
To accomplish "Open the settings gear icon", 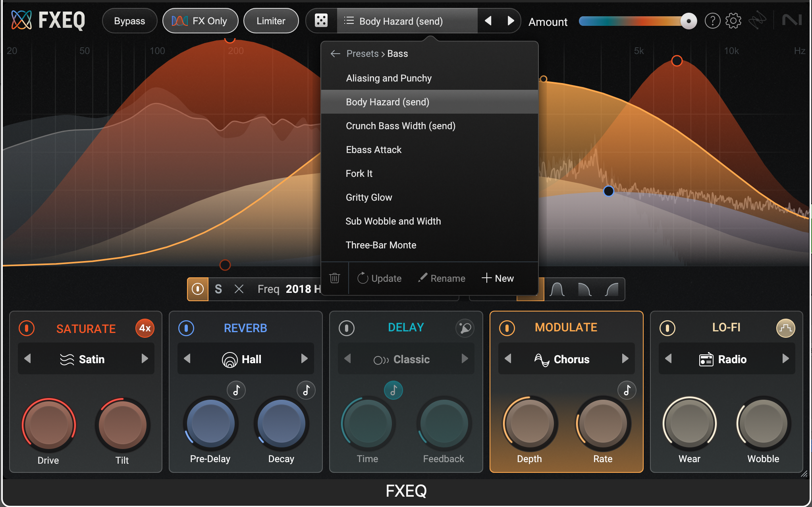I will (x=733, y=21).
